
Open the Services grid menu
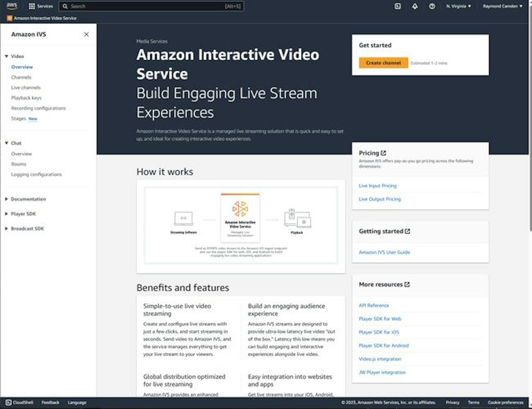[x=40, y=6]
